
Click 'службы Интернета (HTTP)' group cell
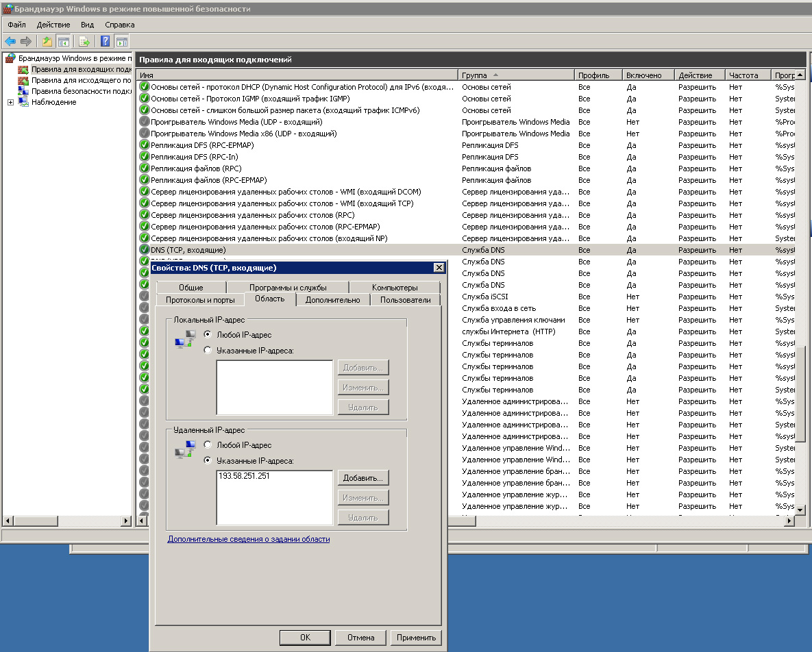pyautogui.click(x=508, y=331)
